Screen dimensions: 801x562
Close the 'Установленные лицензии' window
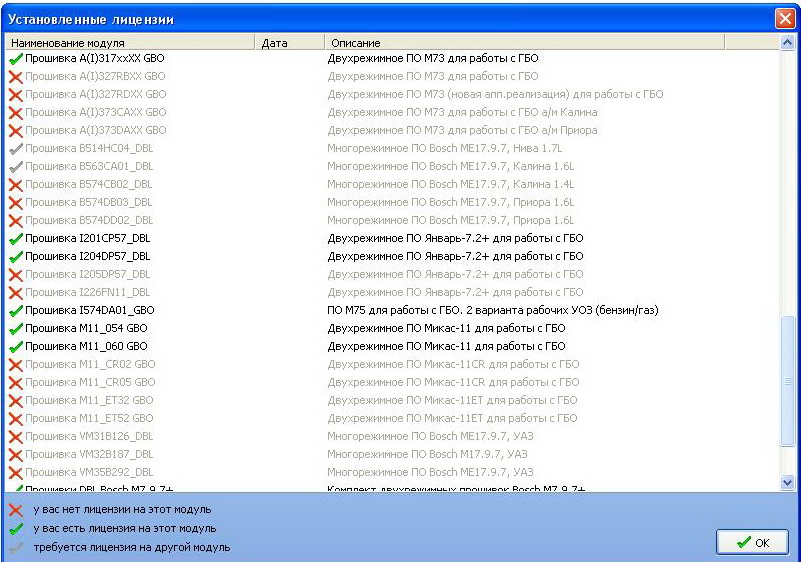click(784, 19)
